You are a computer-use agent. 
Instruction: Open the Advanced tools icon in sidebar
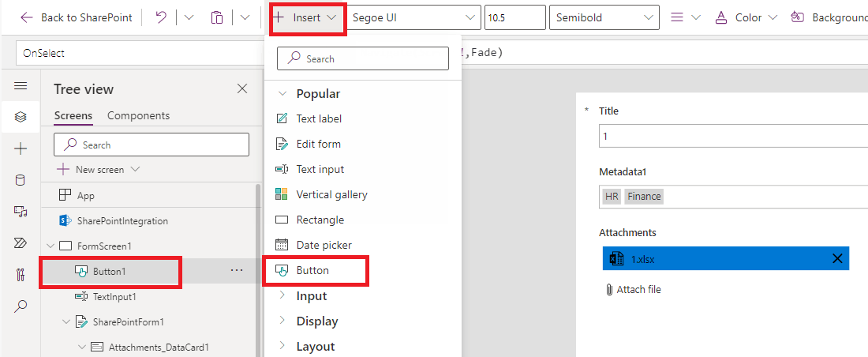(x=21, y=275)
